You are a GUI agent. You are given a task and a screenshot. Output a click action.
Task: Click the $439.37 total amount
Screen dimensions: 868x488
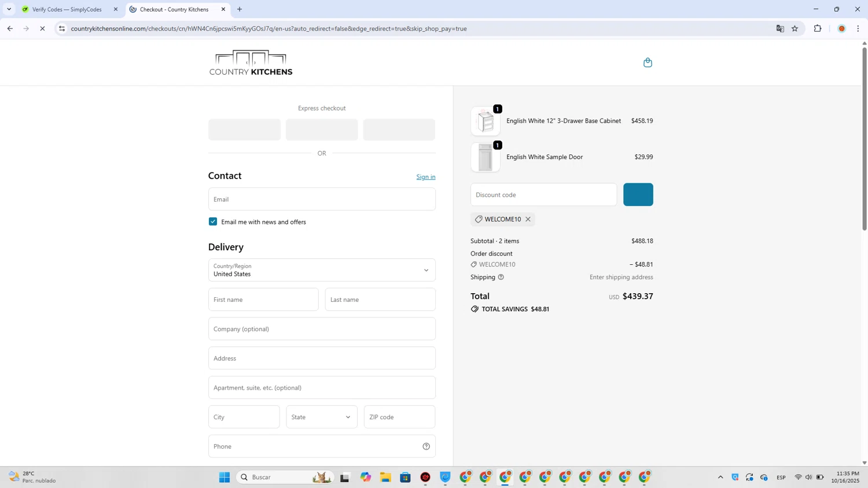638,296
